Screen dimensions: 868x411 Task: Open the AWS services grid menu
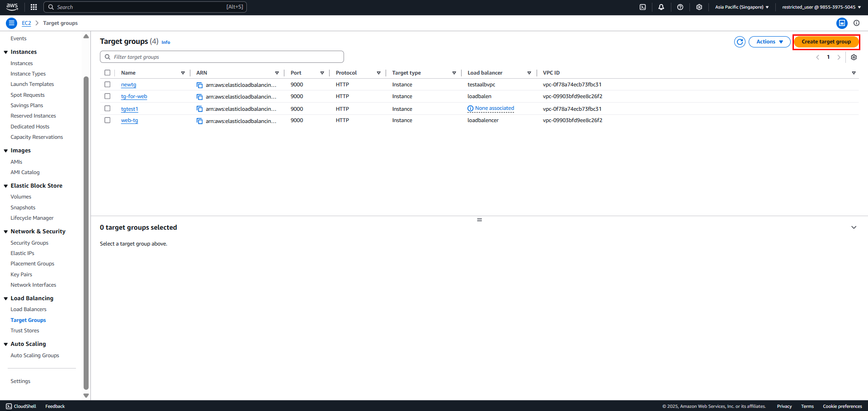(x=33, y=7)
